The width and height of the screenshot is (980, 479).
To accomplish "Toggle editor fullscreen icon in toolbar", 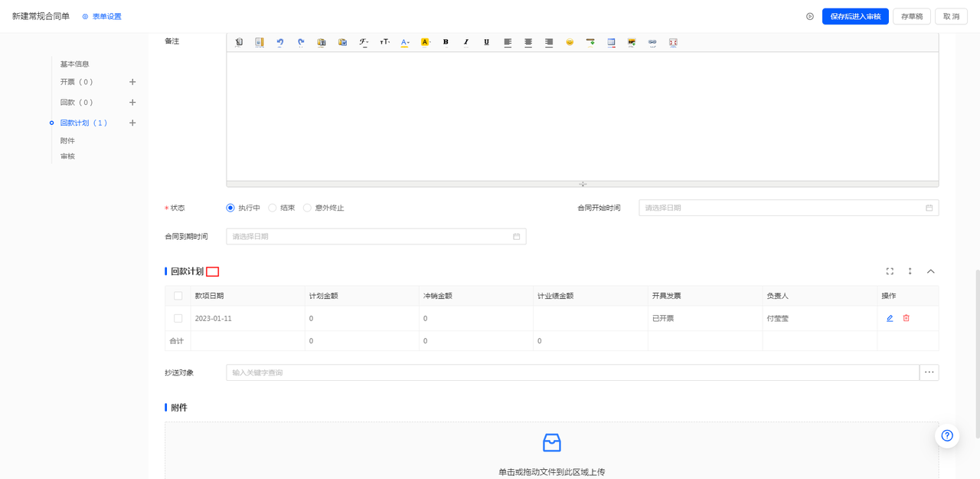I will [673, 42].
